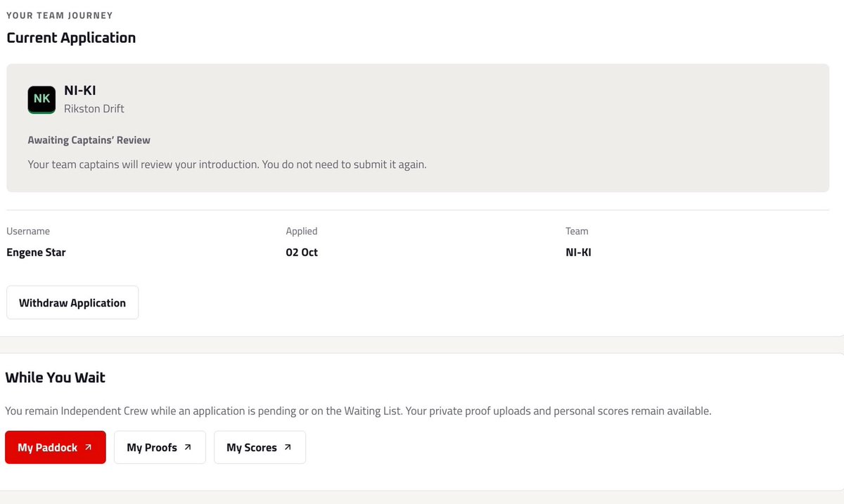The image size is (844, 504).
Task: Go to My Proofs
Action: point(160,447)
